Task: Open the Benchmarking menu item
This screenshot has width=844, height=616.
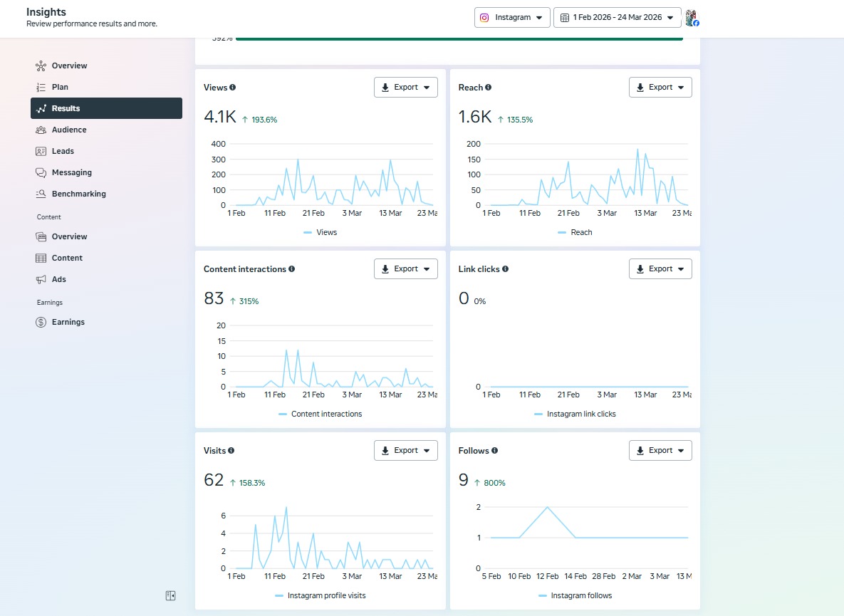Action: pyautogui.click(x=106, y=194)
